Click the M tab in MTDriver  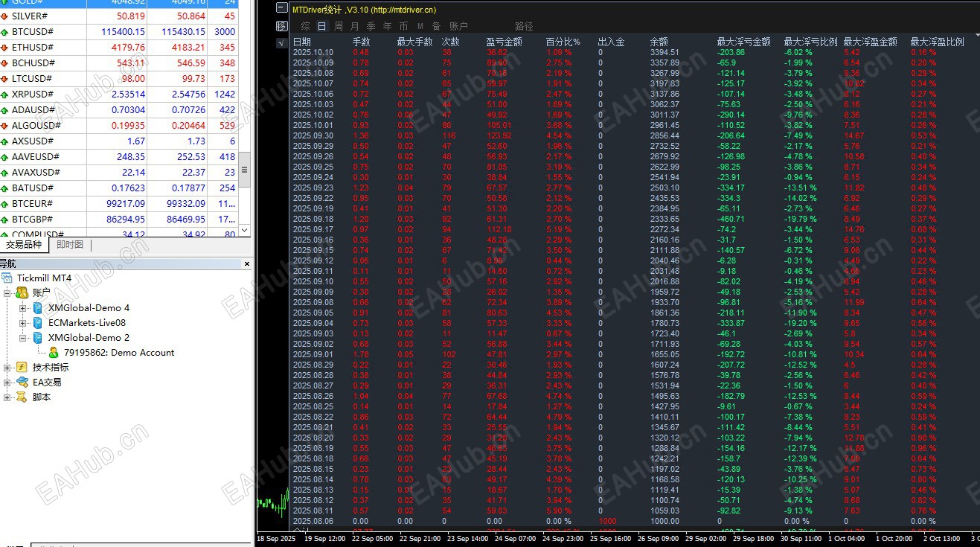point(420,26)
